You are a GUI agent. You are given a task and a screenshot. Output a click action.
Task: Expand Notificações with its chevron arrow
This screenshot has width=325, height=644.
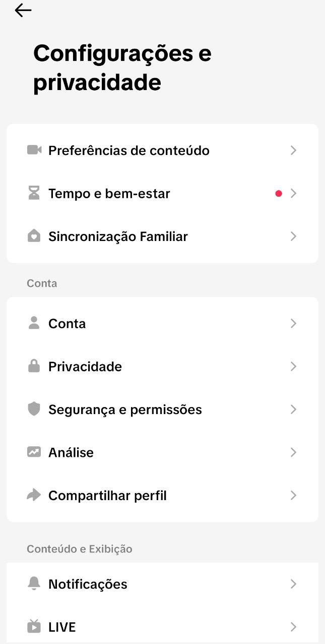pos(294,584)
